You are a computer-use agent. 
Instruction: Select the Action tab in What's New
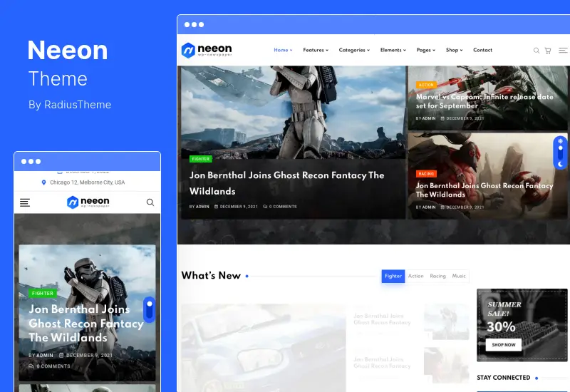click(415, 277)
